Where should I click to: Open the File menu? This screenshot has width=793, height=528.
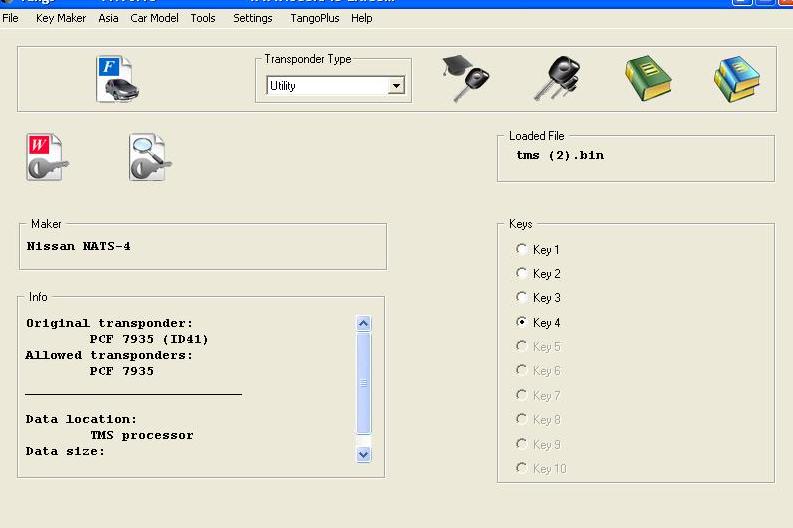click(10, 18)
